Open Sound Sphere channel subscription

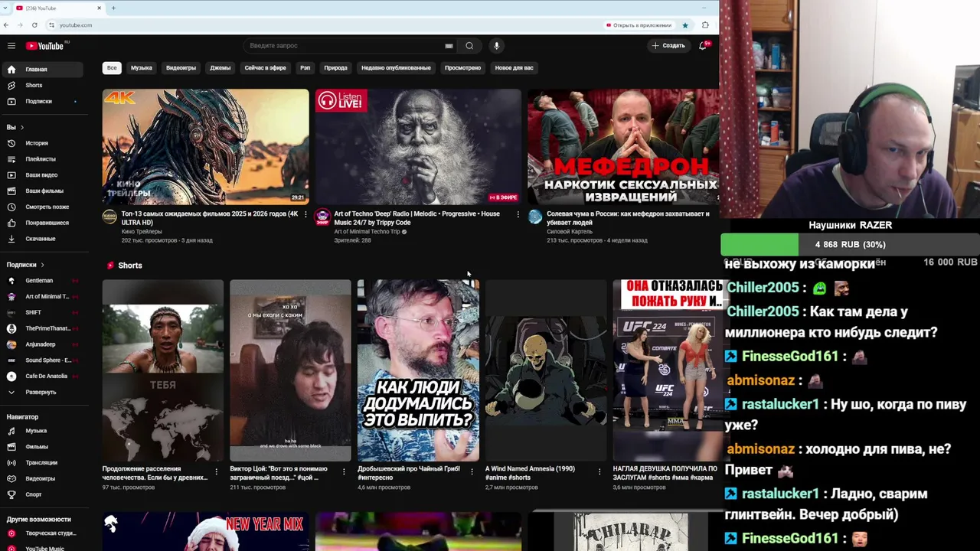click(41, 360)
